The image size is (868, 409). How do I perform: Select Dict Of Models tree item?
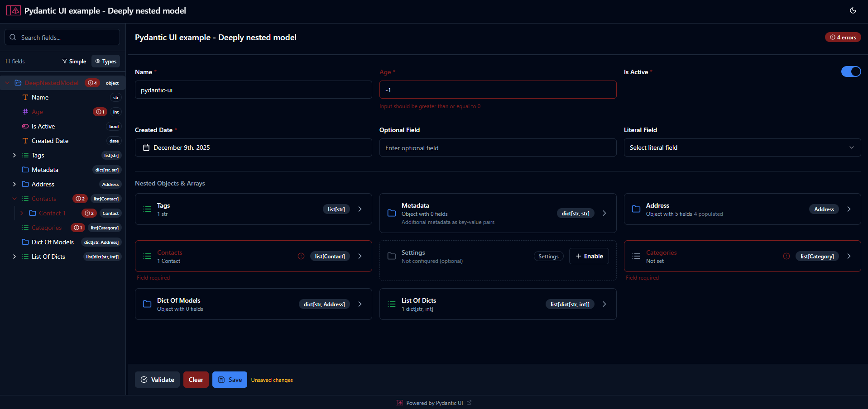[x=53, y=242]
